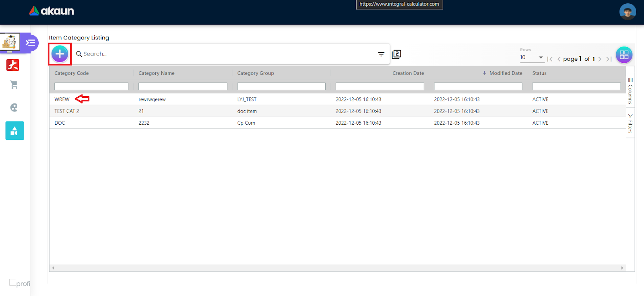The height and width of the screenshot is (296, 644).
Task: Click the Category Group filter box
Action: coord(281,86)
